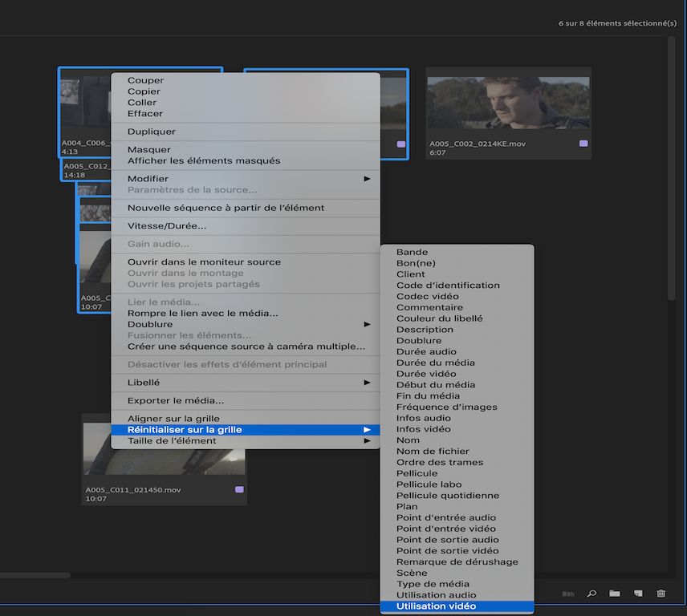Choose Client in the sort submenu

point(457,274)
